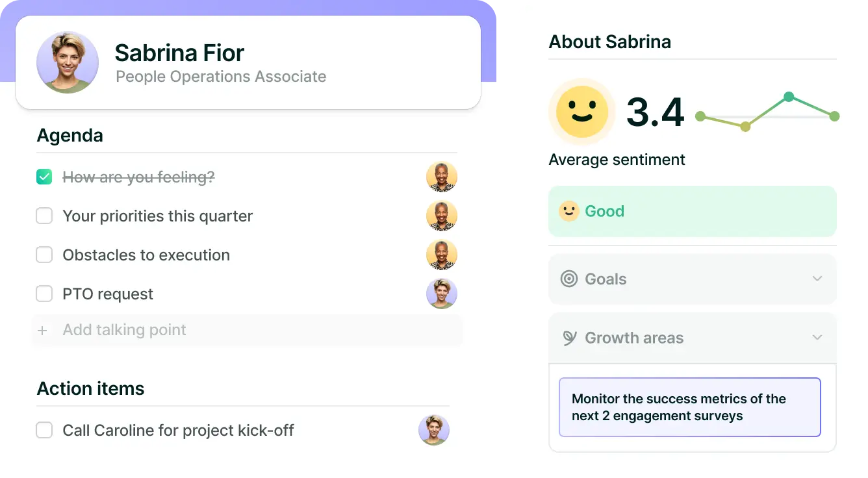Click the highest point on sentiment trend line
Viewport: 868px width, 478px height.
point(789,97)
